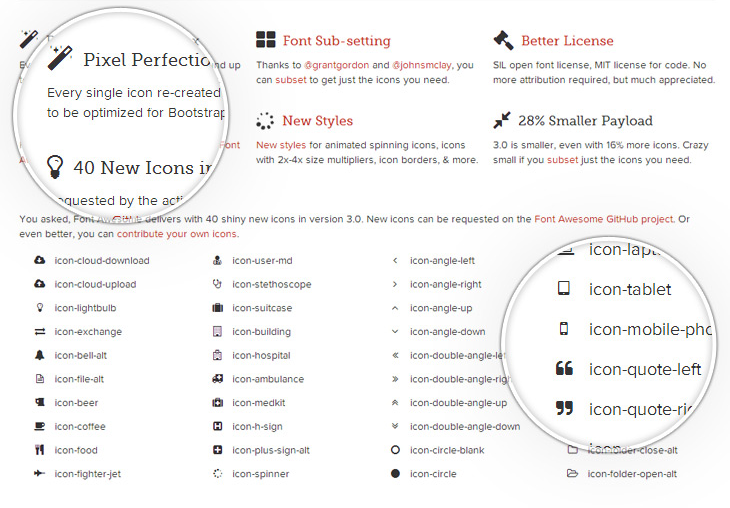
Task: Click the icon-cloud-download label
Action: [x=102, y=260]
